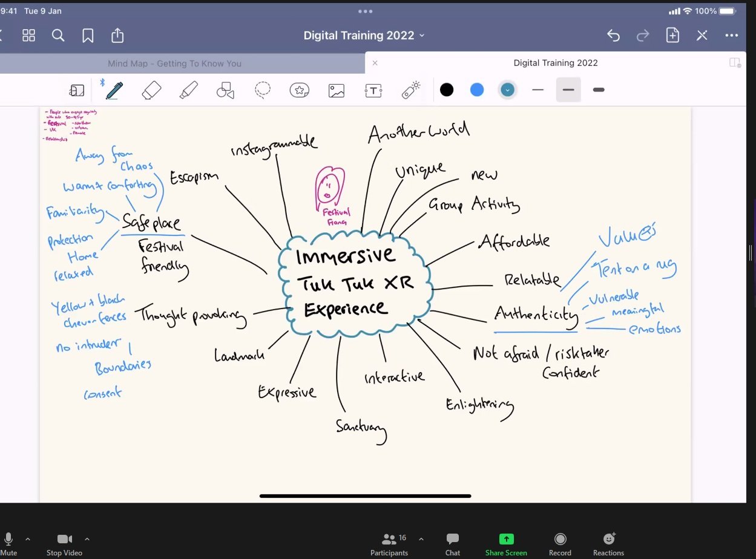Tap the blue Tent on a rug note
756x559 pixels.
[x=633, y=268]
